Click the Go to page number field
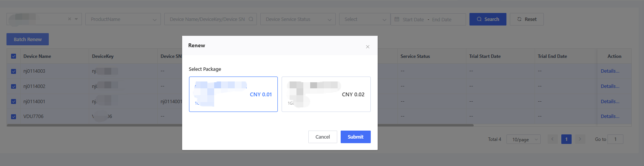 tap(615, 139)
